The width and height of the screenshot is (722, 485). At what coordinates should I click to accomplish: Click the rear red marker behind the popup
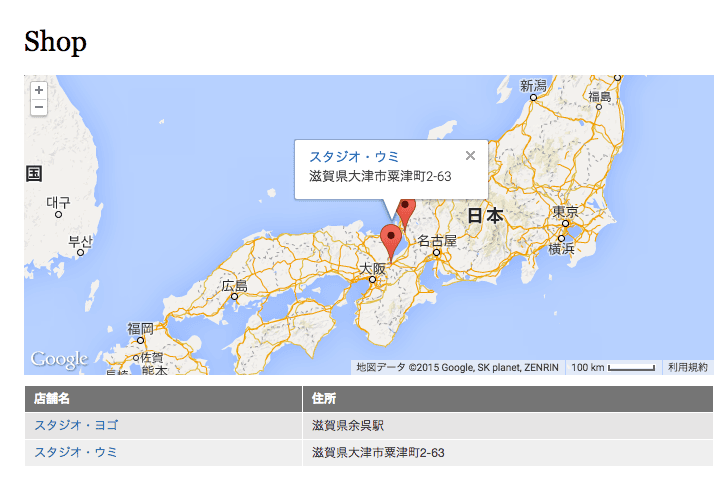pos(407,213)
